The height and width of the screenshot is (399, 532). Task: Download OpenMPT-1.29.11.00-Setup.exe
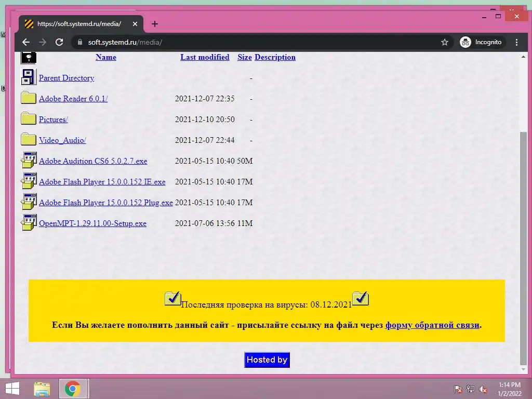click(92, 223)
